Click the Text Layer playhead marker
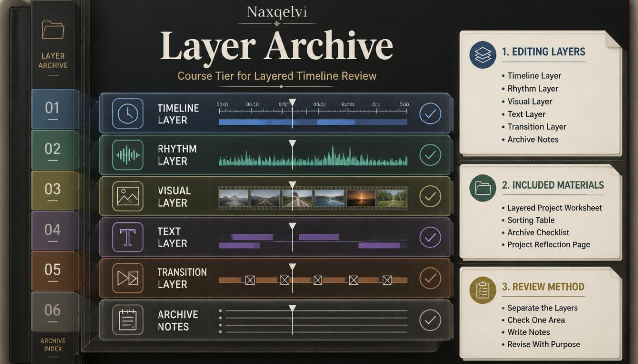 (x=292, y=226)
